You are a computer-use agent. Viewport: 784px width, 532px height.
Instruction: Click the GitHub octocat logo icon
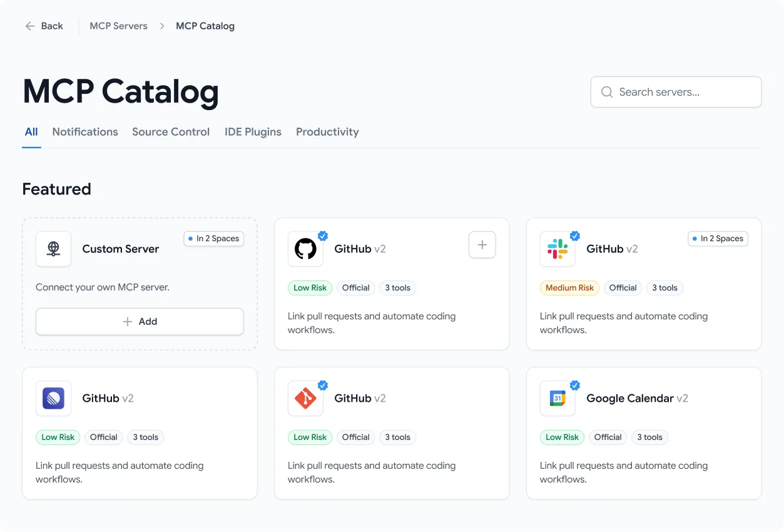(305, 249)
